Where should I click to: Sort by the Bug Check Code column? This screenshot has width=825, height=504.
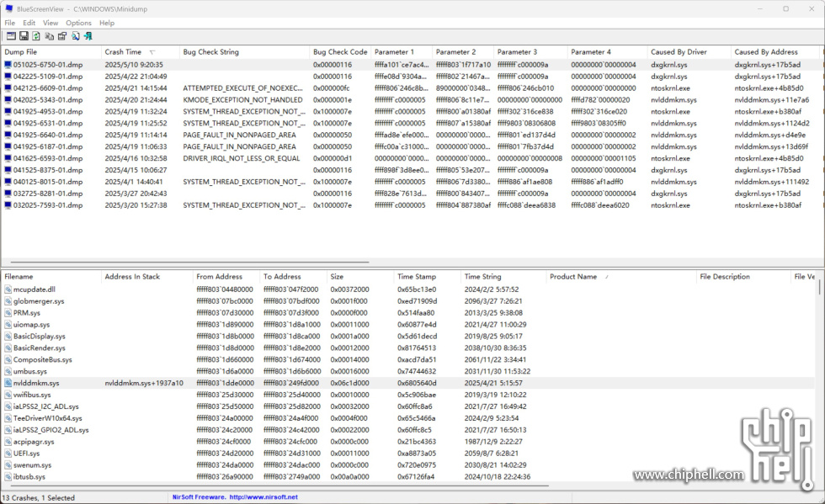pos(340,52)
